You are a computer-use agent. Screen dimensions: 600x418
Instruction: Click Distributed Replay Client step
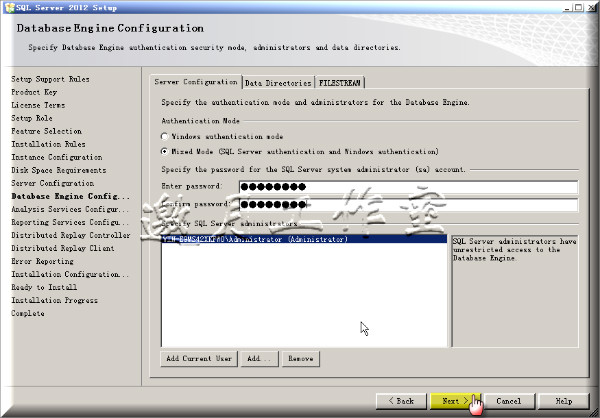(x=63, y=248)
